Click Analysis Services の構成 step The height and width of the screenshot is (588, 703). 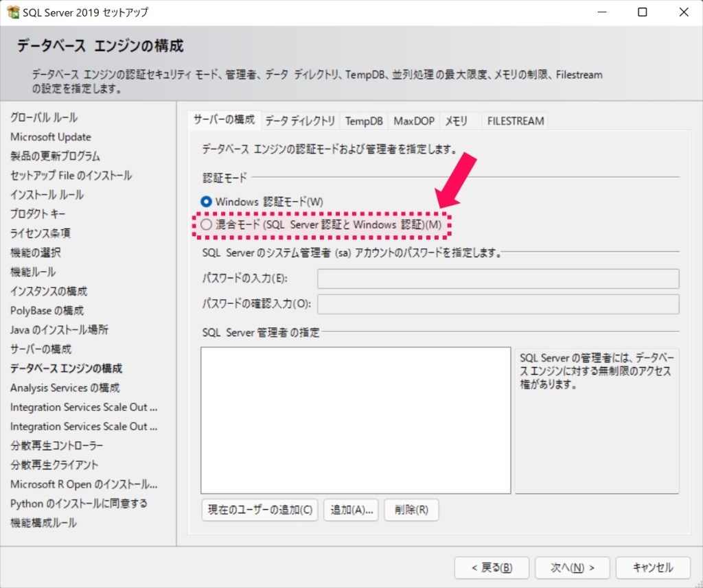pyautogui.click(x=65, y=388)
